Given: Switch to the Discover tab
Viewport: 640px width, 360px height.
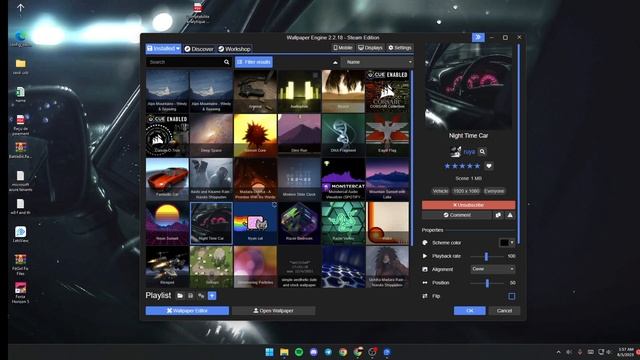Looking at the screenshot, I should 199,49.
